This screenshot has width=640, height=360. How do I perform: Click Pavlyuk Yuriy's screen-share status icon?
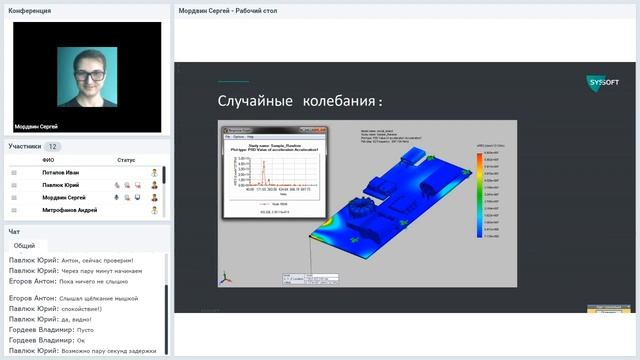coord(138,185)
